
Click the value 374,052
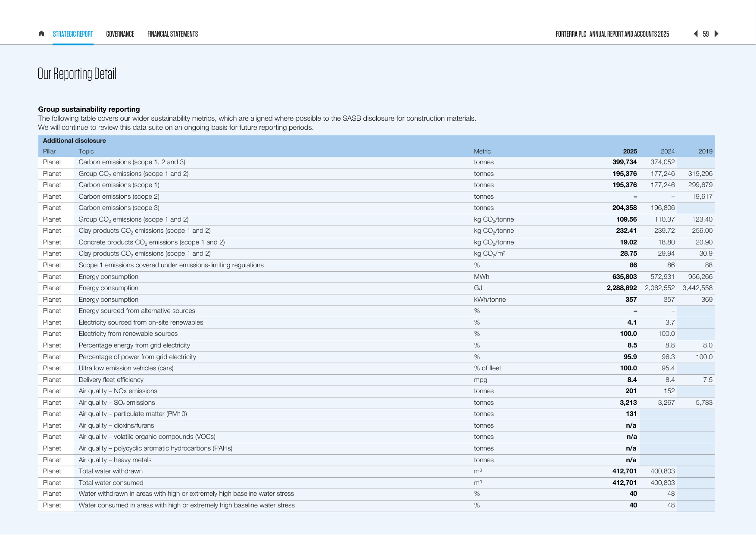(662, 162)
